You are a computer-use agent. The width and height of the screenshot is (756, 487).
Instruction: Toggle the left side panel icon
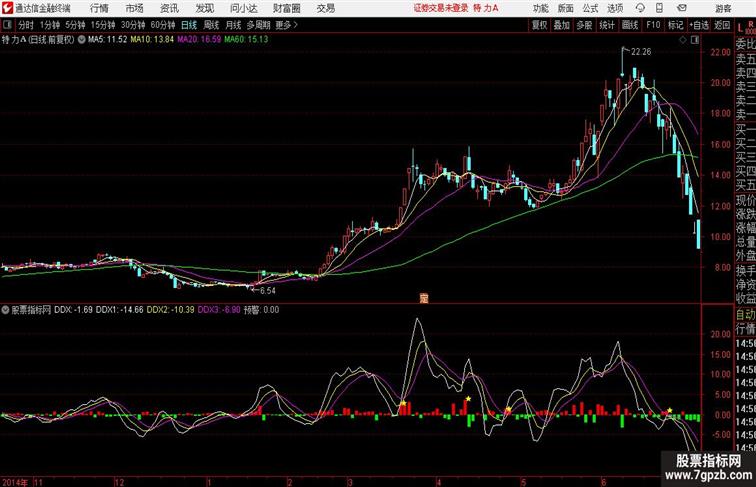[x=7, y=25]
